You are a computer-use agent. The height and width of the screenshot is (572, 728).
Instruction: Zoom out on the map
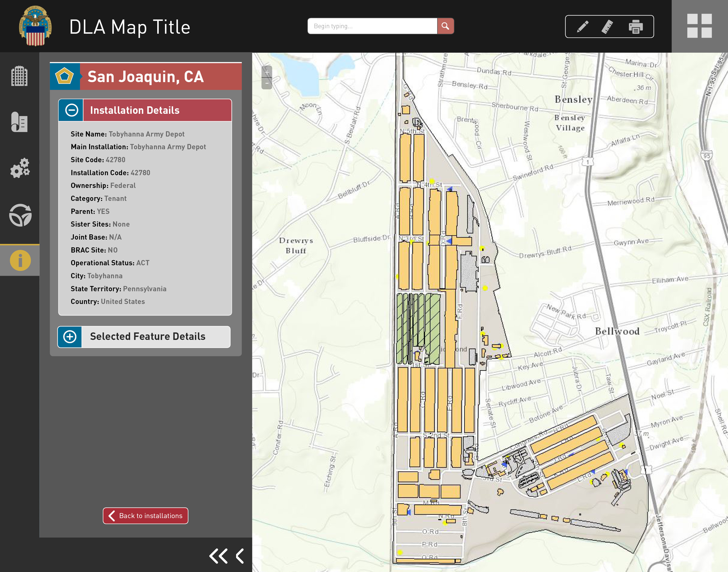click(x=267, y=83)
